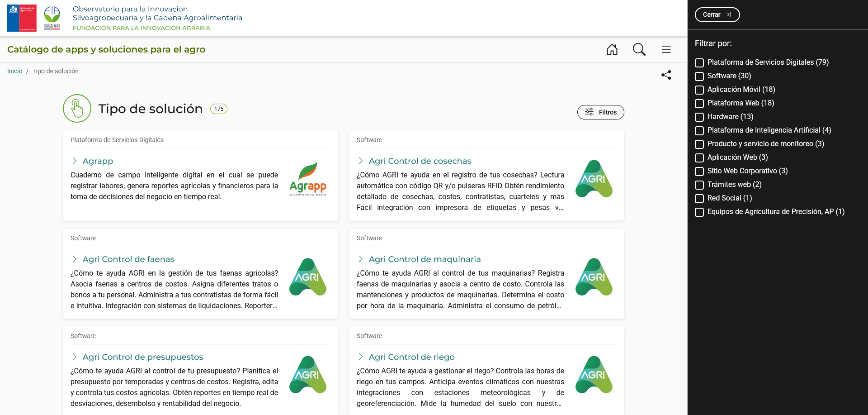Click the Ministerio de Agricultura logo

[x=22, y=18]
